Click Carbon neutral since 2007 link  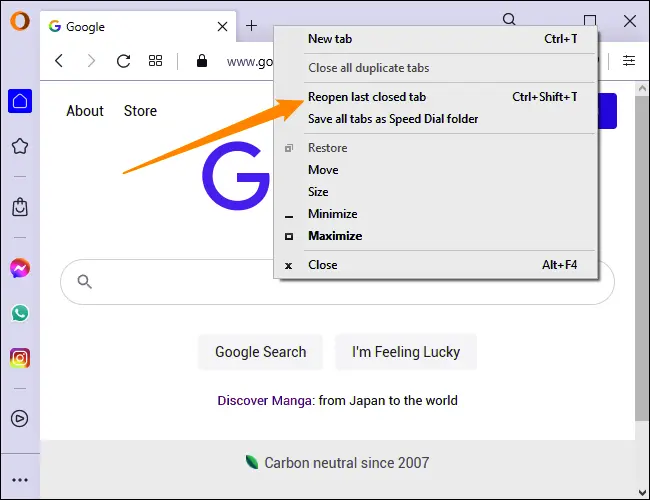point(347,463)
